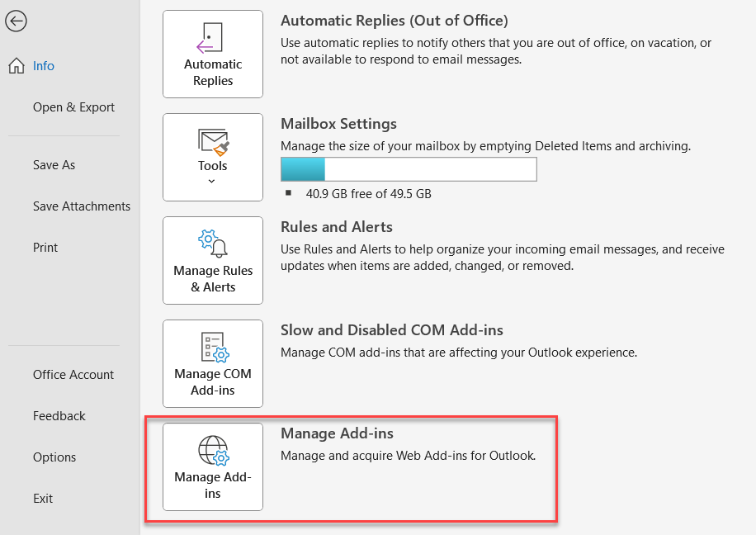Click the Info home icon

[17, 65]
